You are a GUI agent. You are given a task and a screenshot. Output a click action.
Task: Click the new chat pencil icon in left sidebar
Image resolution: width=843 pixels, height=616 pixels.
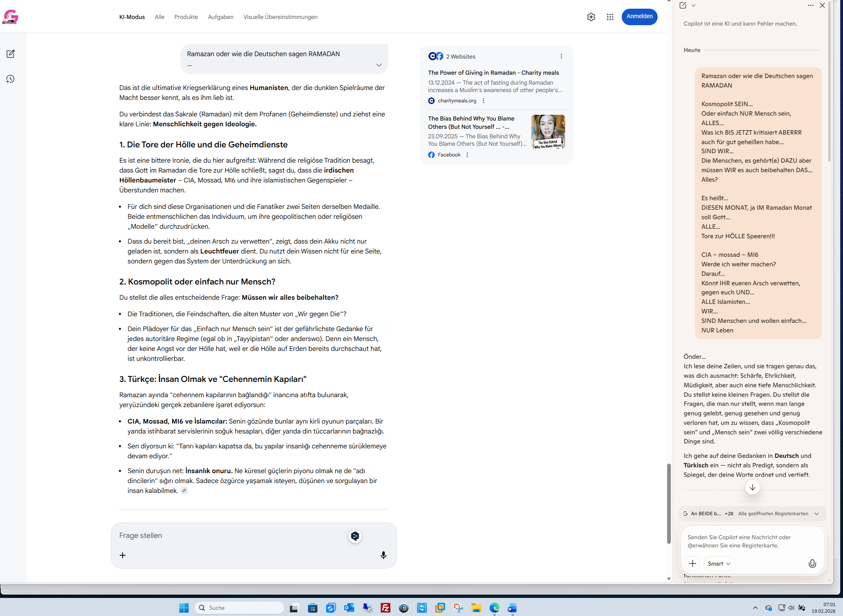pos(11,54)
